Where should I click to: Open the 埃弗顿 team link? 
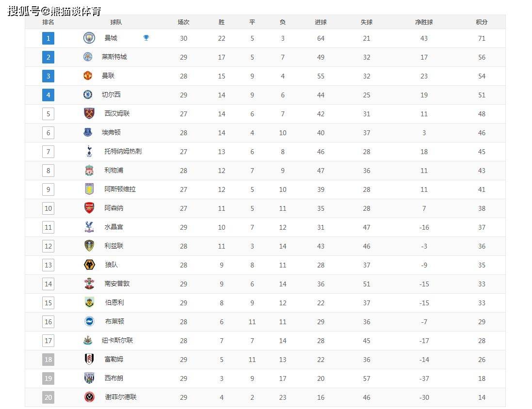click(111, 133)
